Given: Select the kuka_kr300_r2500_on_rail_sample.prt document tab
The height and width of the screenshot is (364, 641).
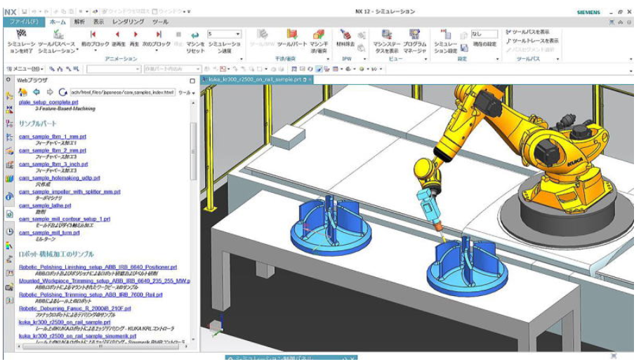Looking at the screenshot, I should pyautogui.click(x=255, y=80).
